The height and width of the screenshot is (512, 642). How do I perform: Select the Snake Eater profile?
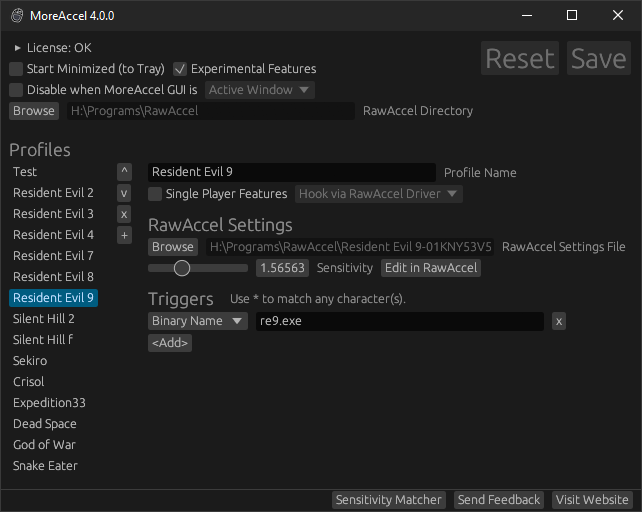click(x=45, y=466)
